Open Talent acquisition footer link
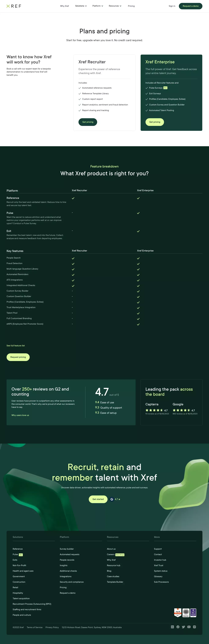Viewport: 209px width, 644px height. pos(21,599)
